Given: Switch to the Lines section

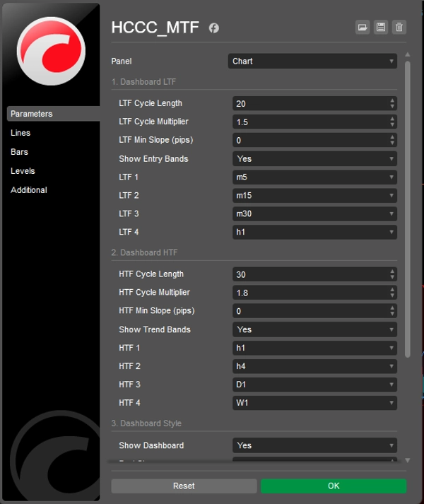Looking at the screenshot, I should coord(20,133).
